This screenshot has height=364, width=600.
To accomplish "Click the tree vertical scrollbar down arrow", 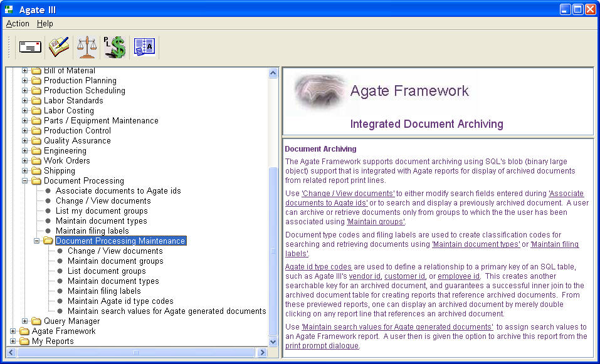I will (x=273, y=342).
